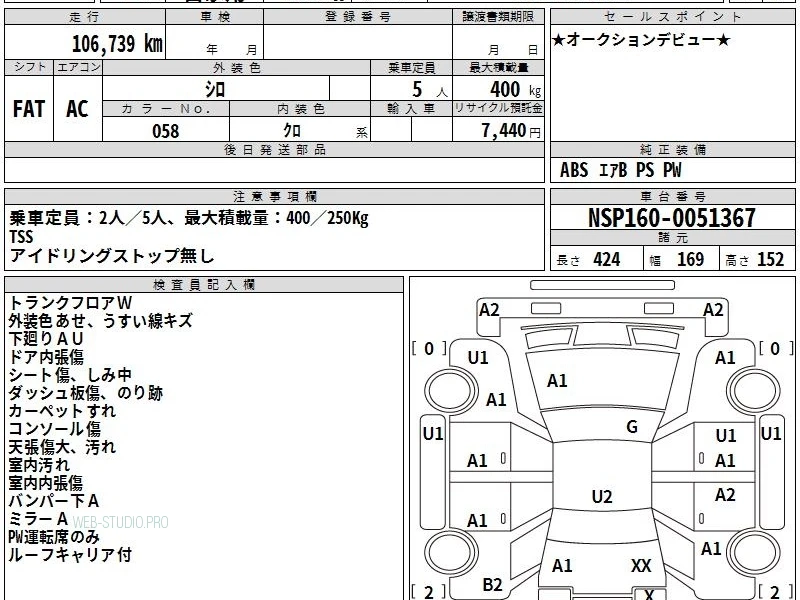Select the height value 152
The height and width of the screenshot is (600, 800).
(x=770, y=260)
